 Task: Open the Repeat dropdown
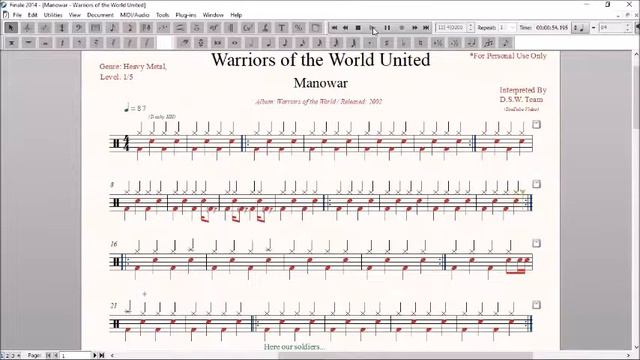(507, 28)
